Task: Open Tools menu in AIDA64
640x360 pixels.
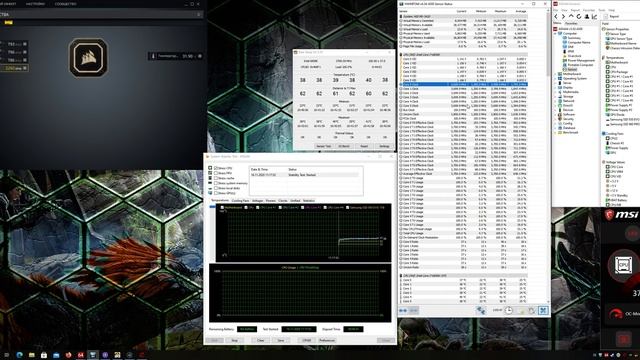Action: point(602,10)
